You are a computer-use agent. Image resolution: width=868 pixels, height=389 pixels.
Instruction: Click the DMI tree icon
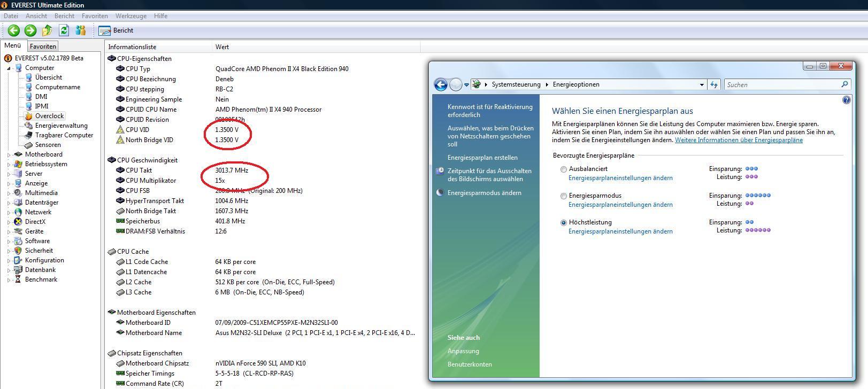[29, 97]
